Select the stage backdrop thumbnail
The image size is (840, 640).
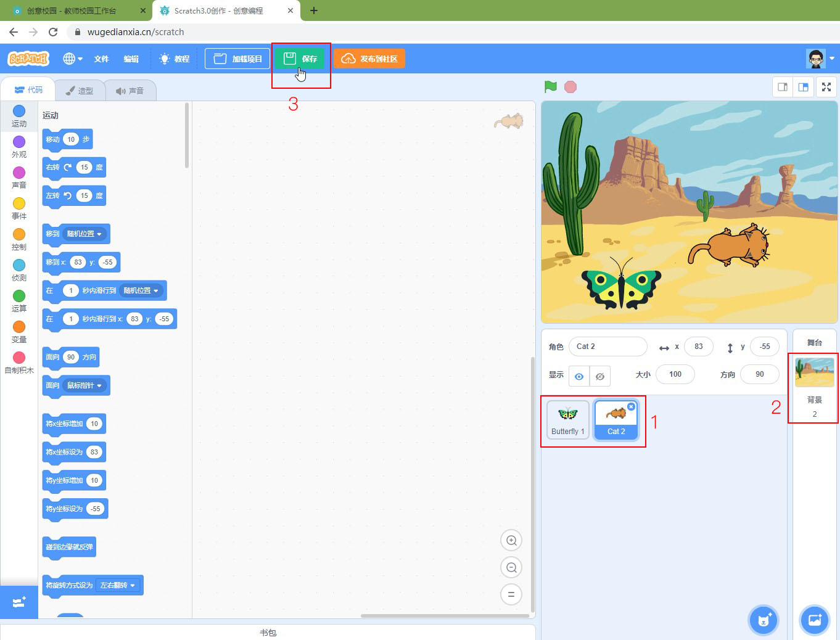[815, 372]
